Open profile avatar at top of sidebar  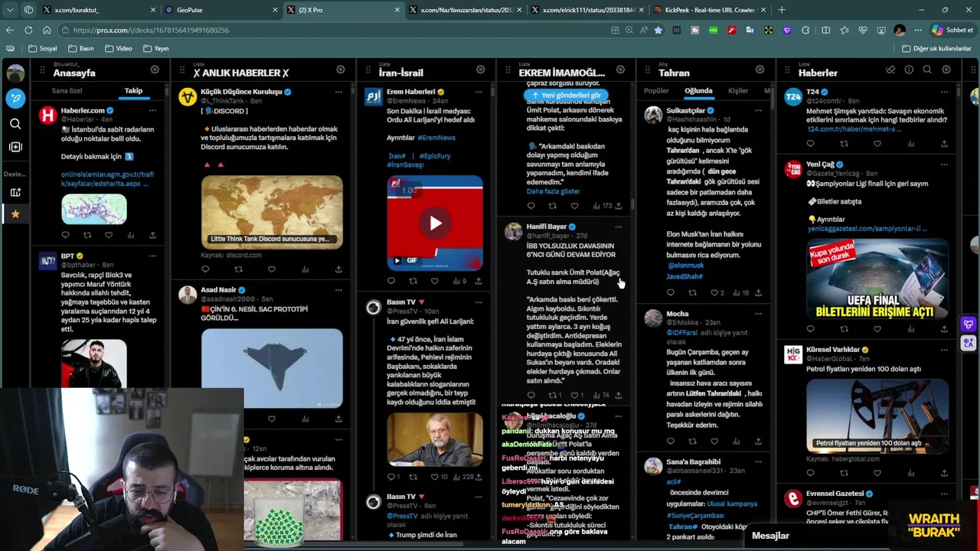click(x=15, y=73)
